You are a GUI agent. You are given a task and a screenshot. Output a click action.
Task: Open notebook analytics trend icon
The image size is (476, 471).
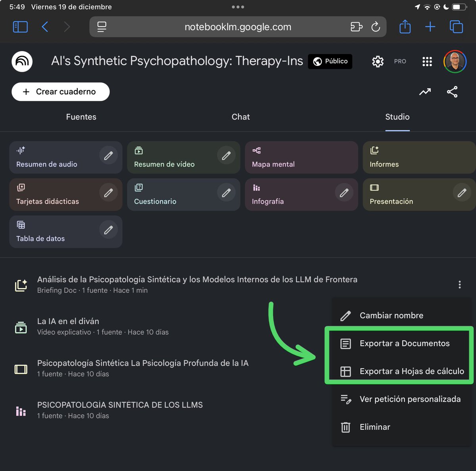(425, 92)
